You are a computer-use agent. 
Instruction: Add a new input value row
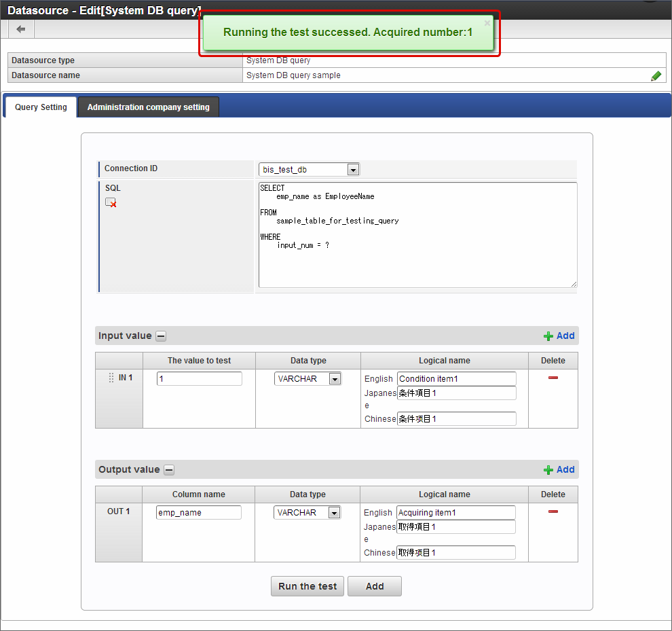point(559,336)
